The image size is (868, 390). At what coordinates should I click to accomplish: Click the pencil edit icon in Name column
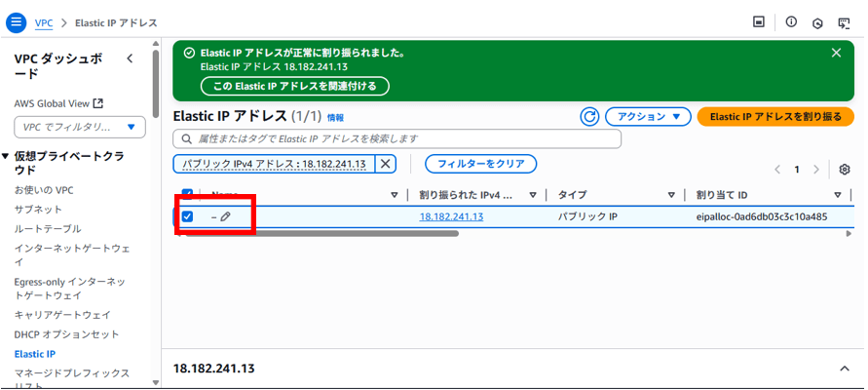pyautogui.click(x=225, y=216)
